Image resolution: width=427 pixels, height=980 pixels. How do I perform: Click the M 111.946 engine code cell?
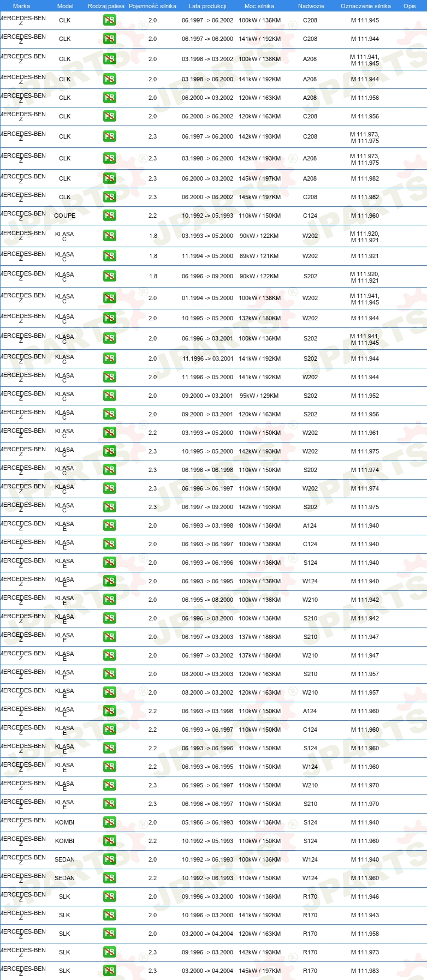pyautogui.click(x=365, y=897)
